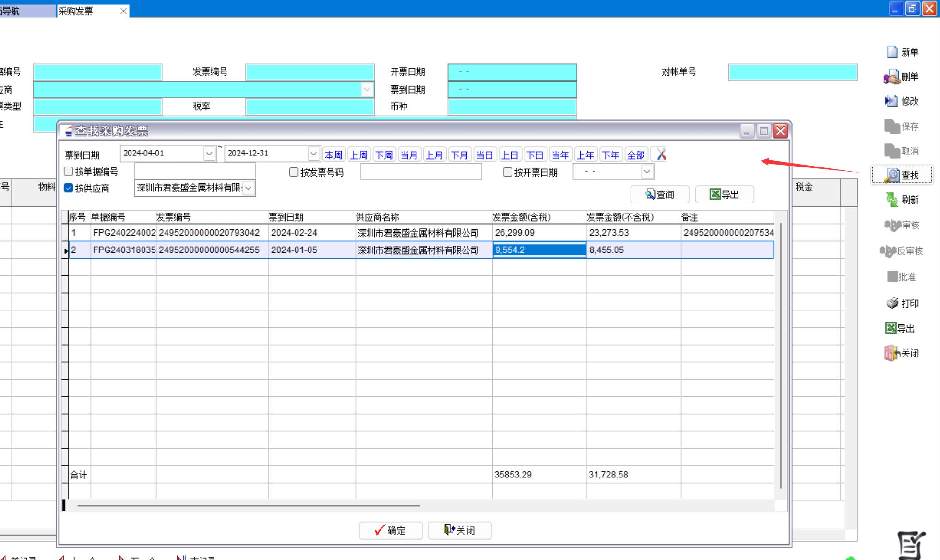Screen dimensions: 940x560
Task: Uncheck the 按供应商 checkbox
Action: 69,188
